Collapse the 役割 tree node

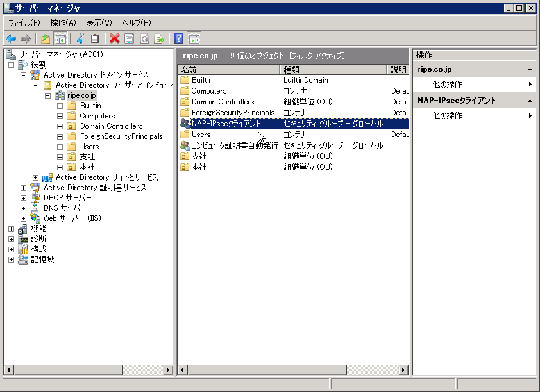tap(12, 65)
